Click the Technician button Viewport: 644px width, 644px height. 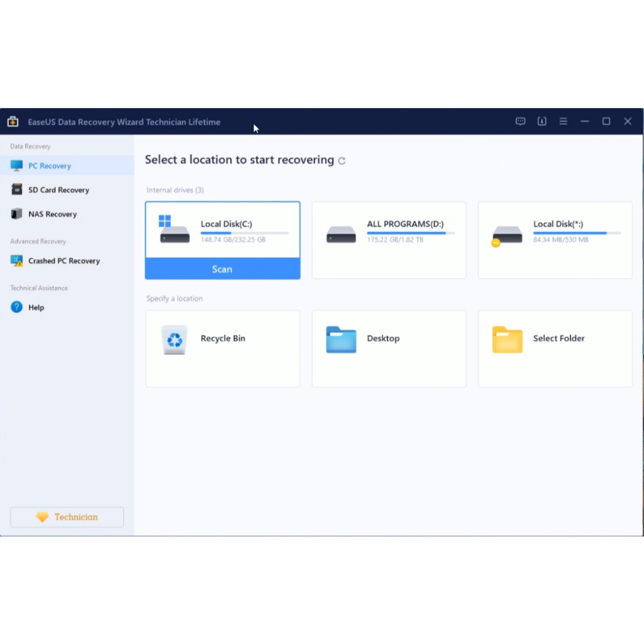pyautogui.click(x=67, y=517)
